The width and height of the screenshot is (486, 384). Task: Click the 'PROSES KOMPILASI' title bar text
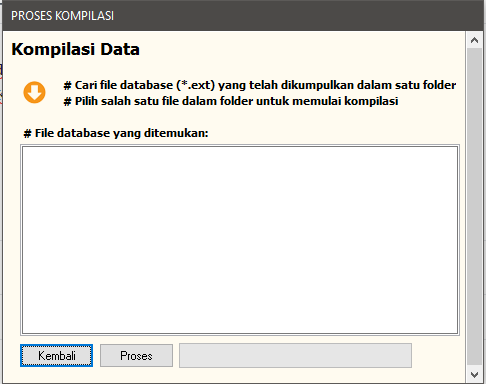pyautogui.click(x=62, y=16)
